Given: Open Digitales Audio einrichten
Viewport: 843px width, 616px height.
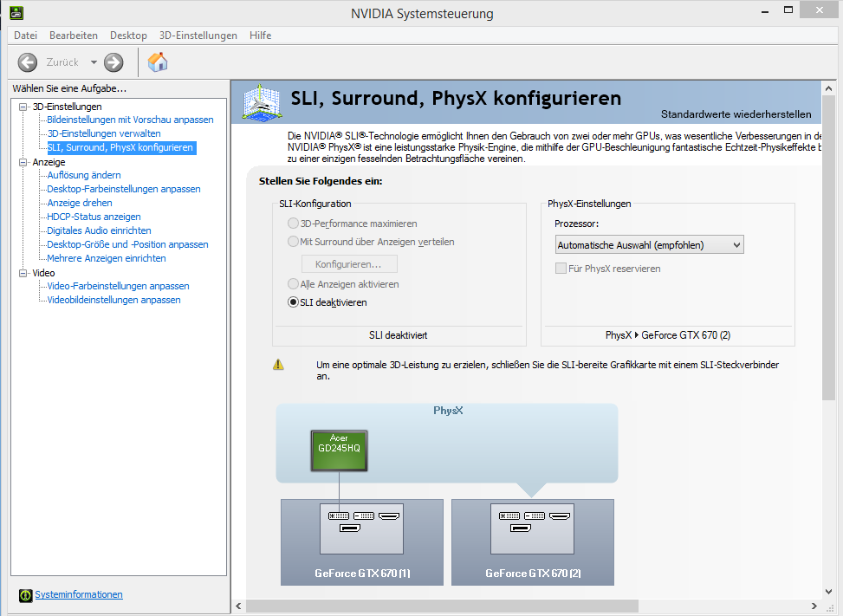Looking at the screenshot, I should coord(99,230).
